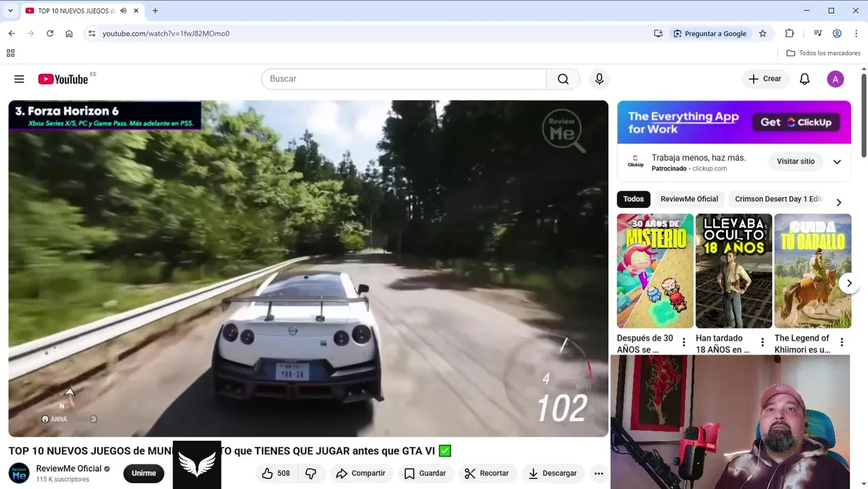Click the magnifier search button
The width and height of the screenshot is (868, 489).
click(x=563, y=79)
